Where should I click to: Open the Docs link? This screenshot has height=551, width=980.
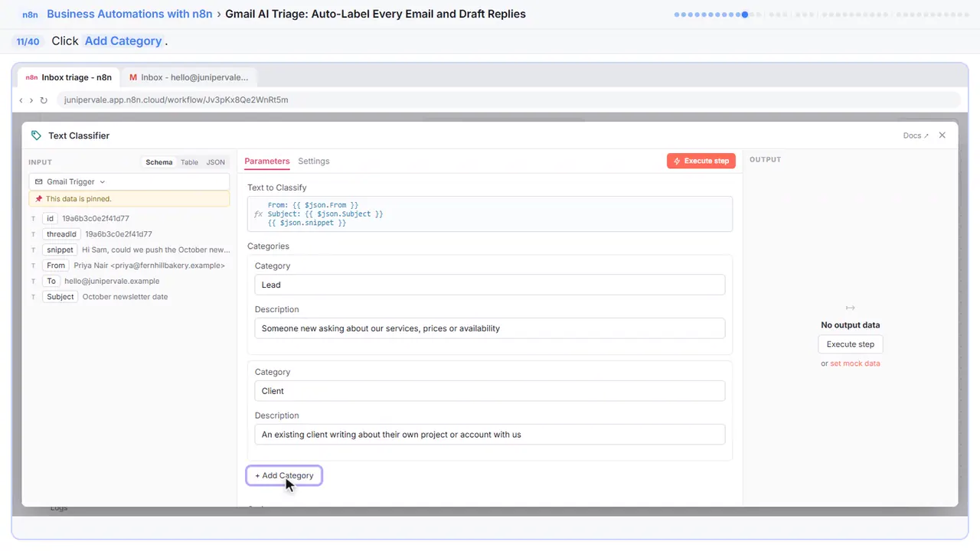click(916, 135)
